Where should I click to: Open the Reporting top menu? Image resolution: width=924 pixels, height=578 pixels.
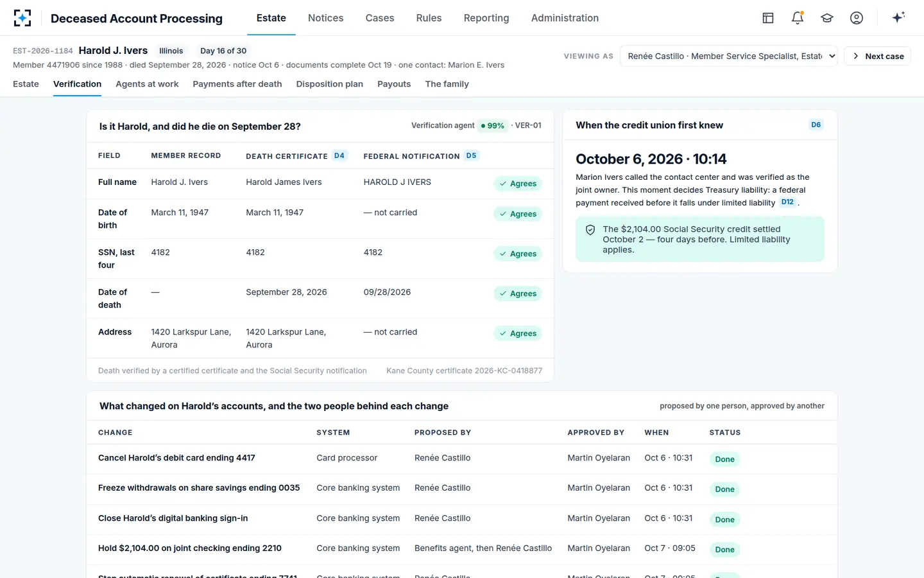click(x=486, y=18)
